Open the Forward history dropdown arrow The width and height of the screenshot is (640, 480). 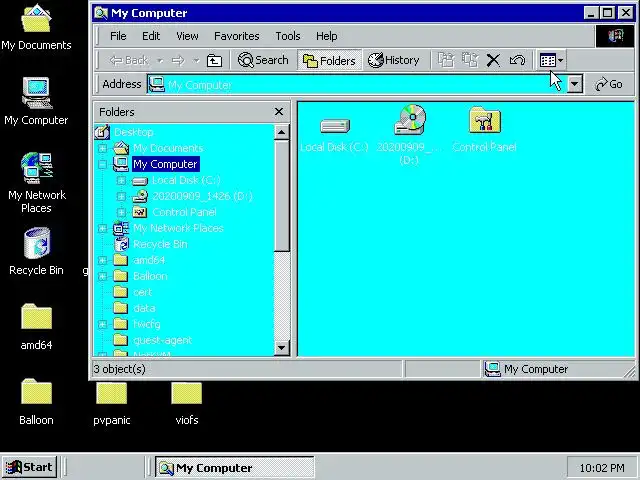point(196,60)
